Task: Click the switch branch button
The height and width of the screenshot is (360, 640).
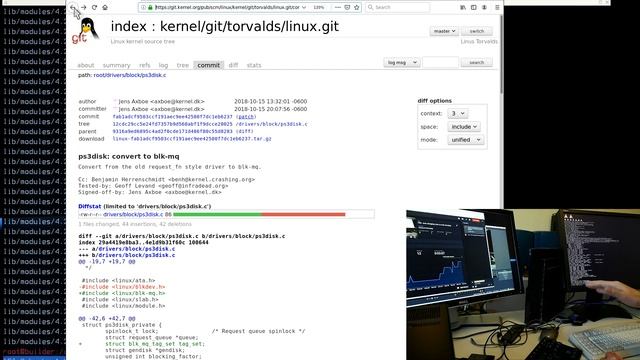Action: pos(477,31)
